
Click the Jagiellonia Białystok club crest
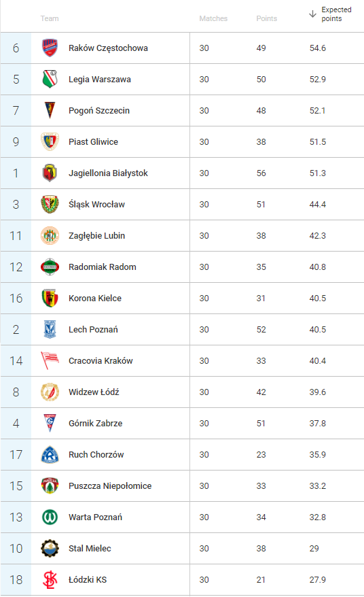(x=50, y=173)
